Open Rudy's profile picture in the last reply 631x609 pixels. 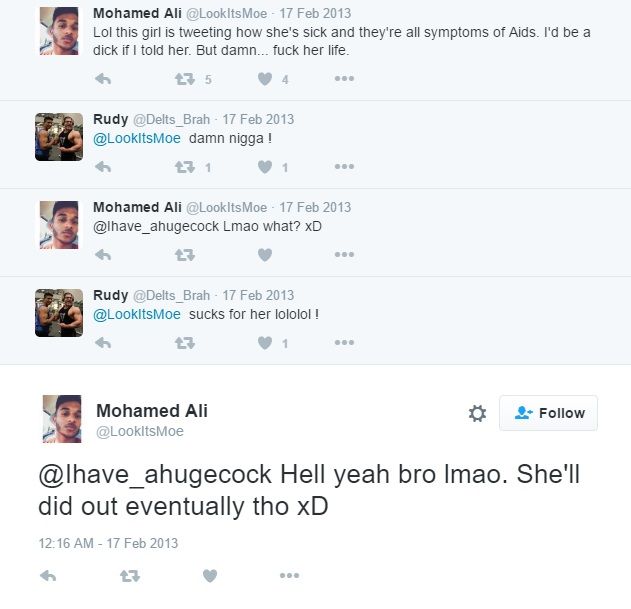tap(59, 313)
